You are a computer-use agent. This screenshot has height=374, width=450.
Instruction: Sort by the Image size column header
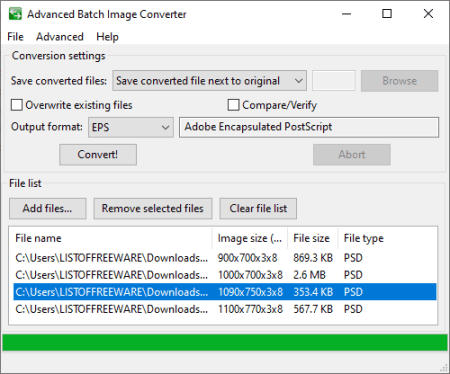click(250, 238)
